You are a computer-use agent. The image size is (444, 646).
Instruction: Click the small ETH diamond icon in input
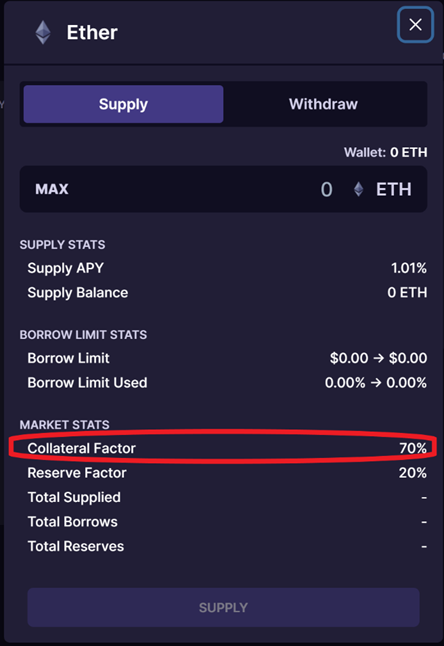[358, 189]
